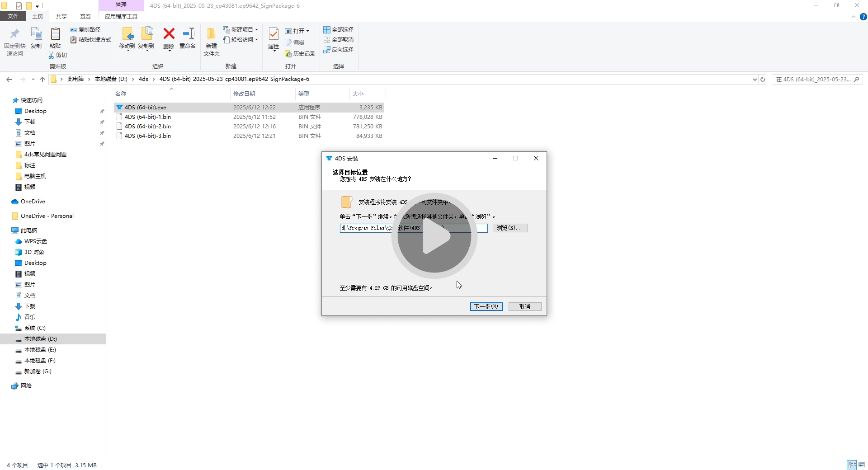Viewport: 868px width, 470px height.
Task: Open the Move To (移动到) folder command
Action: [x=127, y=38]
